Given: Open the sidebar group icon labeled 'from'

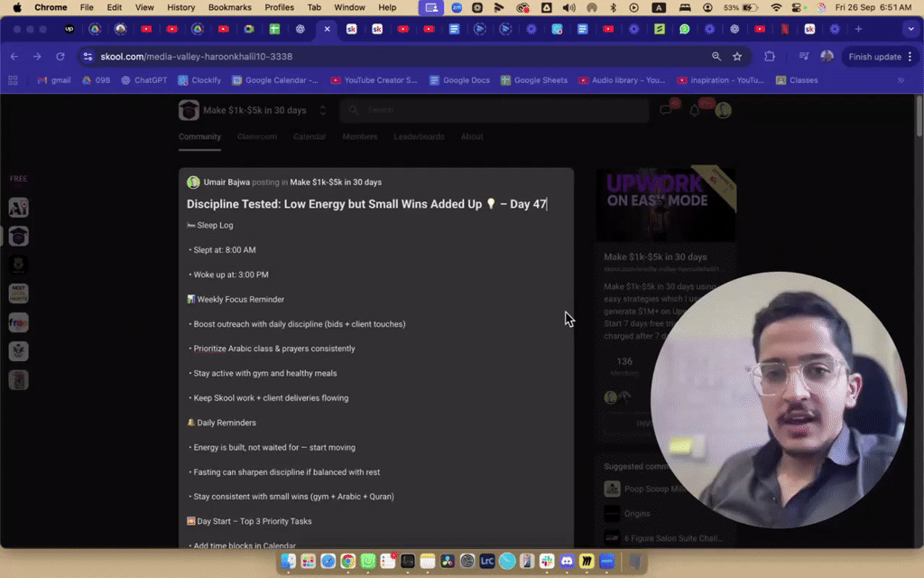Looking at the screenshot, I should point(18,322).
